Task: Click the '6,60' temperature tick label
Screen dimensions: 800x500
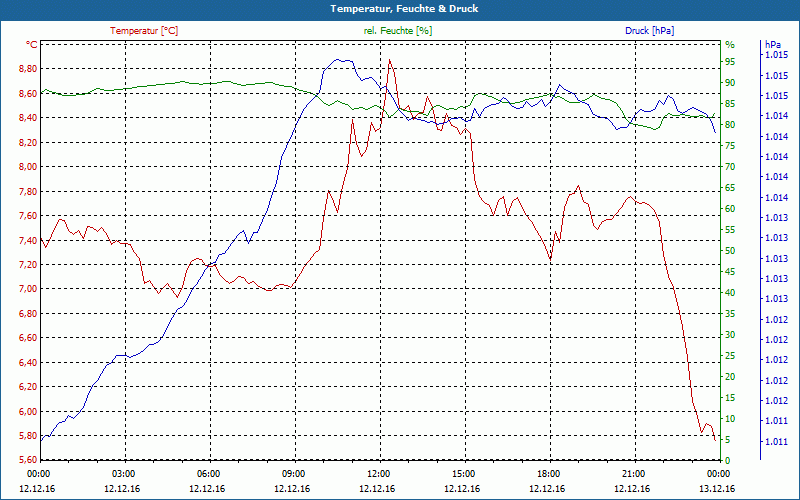Action: pos(28,338)
